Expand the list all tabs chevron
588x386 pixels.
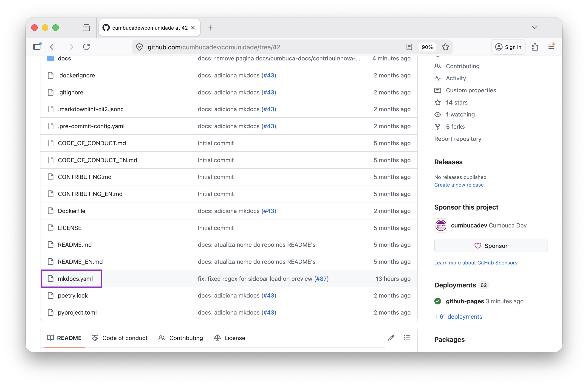[x=535, y=27]
